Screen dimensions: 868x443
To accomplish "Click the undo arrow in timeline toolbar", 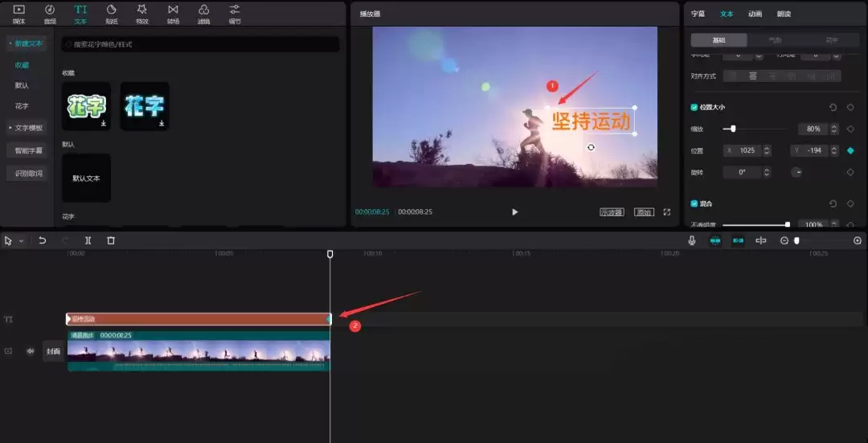I will point(43,240).
